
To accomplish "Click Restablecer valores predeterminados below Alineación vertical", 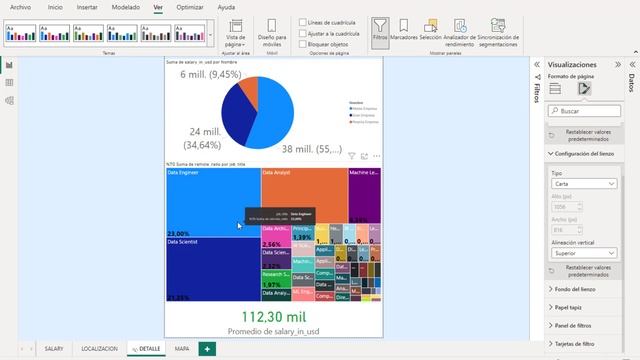I will point(584,271).
